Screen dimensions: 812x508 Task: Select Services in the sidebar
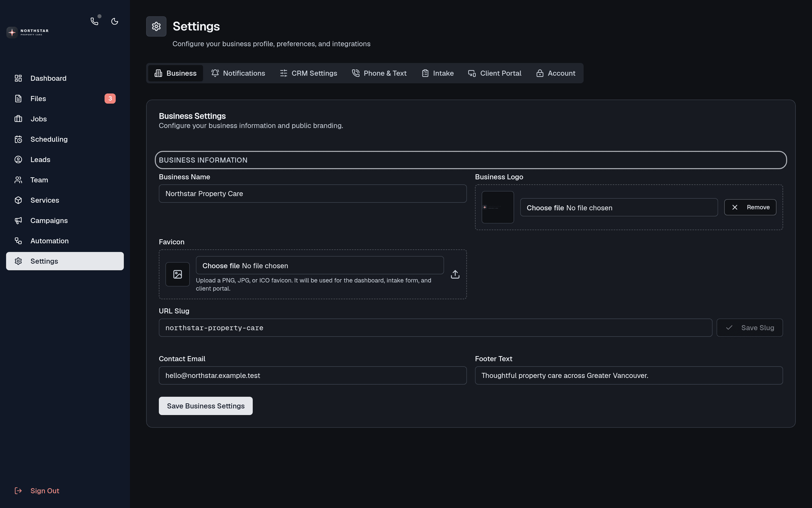click(x=65, y=200)
